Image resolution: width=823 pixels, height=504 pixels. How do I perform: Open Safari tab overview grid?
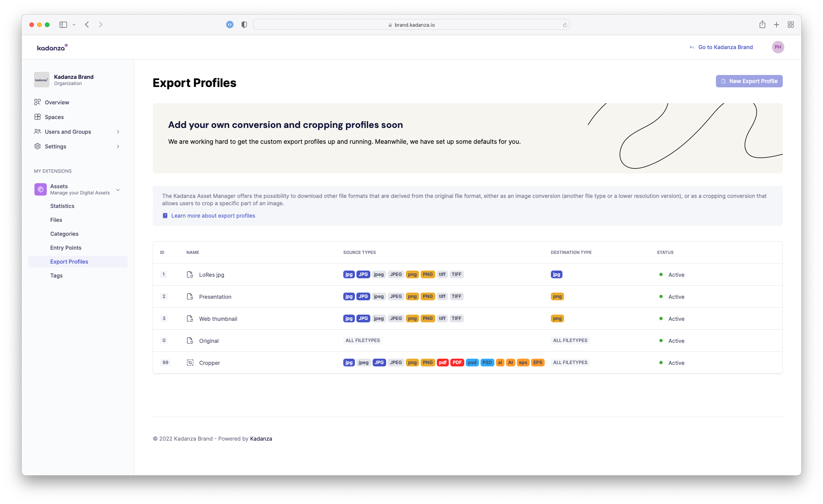(791, 25)
